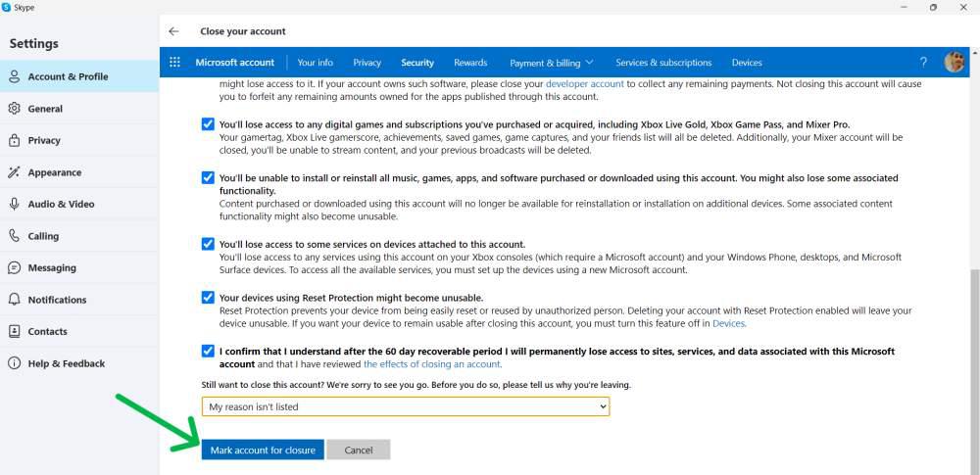Click the help question mark icon
980x475 pixels.
[x=923, y=63]
